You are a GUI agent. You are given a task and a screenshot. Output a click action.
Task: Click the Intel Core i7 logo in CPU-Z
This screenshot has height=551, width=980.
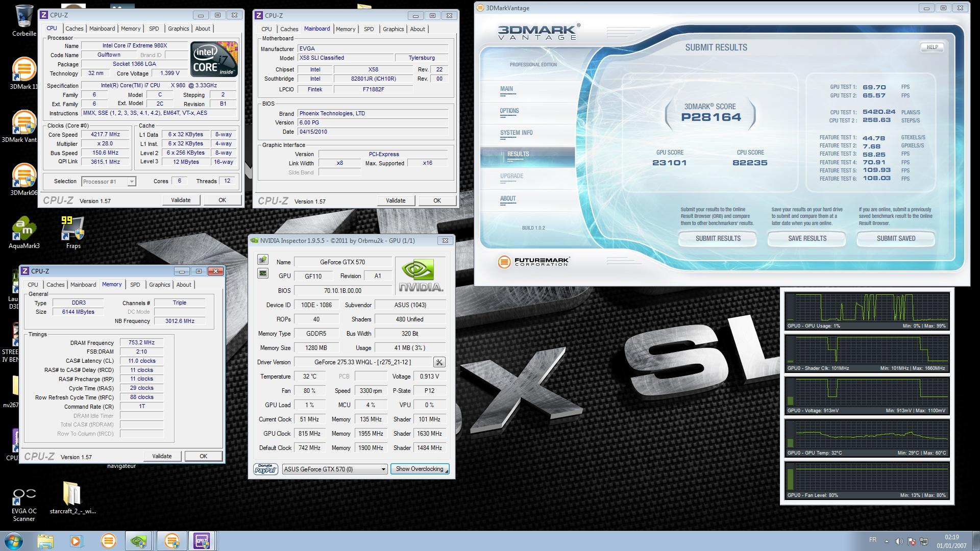tap(214, 59)
